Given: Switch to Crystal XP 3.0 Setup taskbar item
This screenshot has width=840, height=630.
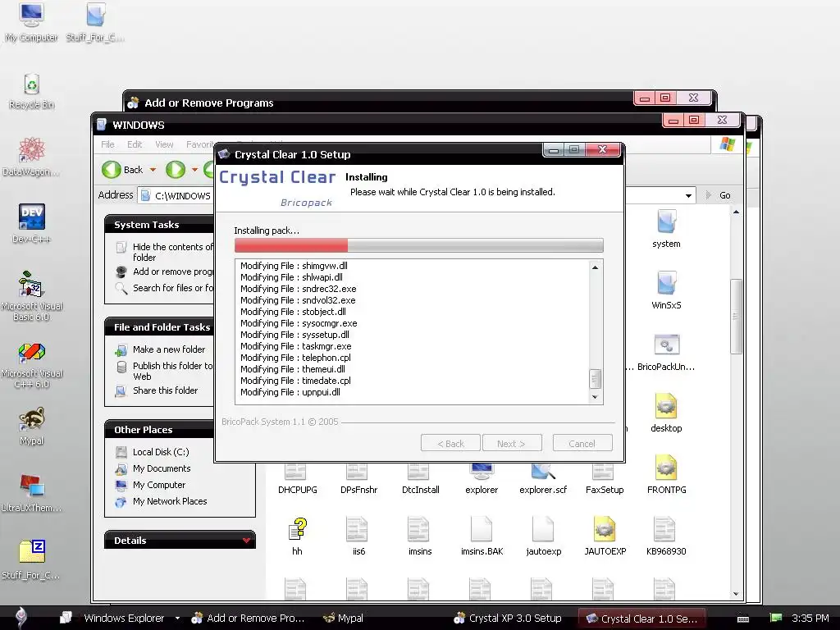Looking at the screenshot, I should tap(508, 619).
